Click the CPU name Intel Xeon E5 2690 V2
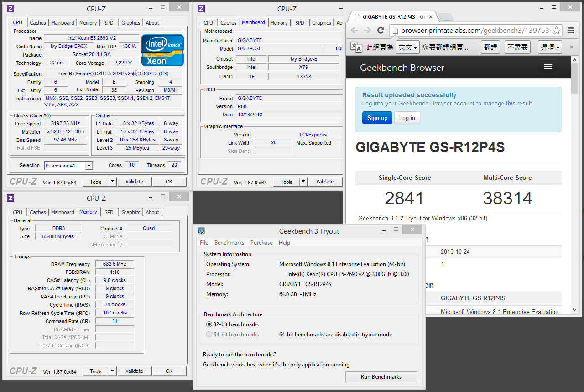The image size is (584, 392). pos(91,38)
